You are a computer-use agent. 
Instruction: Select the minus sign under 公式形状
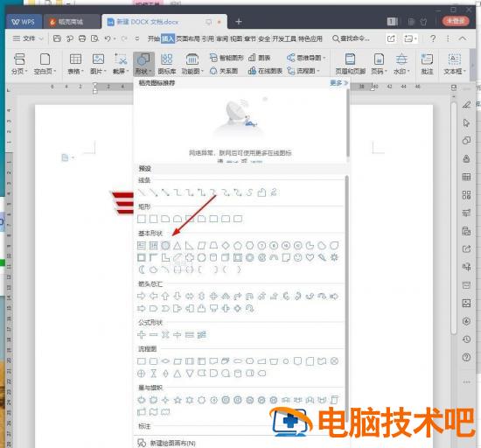click(153, 335)
